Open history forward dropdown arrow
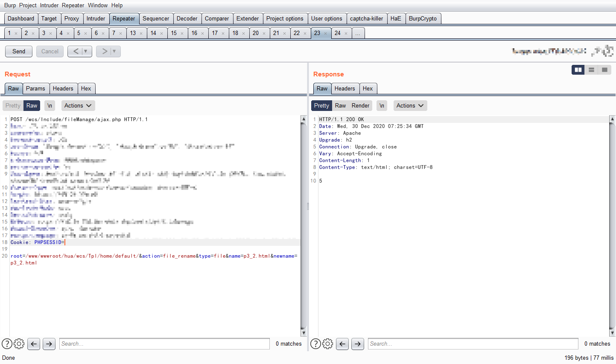Screen dimensions: 616x364 (x=114, y=51)
